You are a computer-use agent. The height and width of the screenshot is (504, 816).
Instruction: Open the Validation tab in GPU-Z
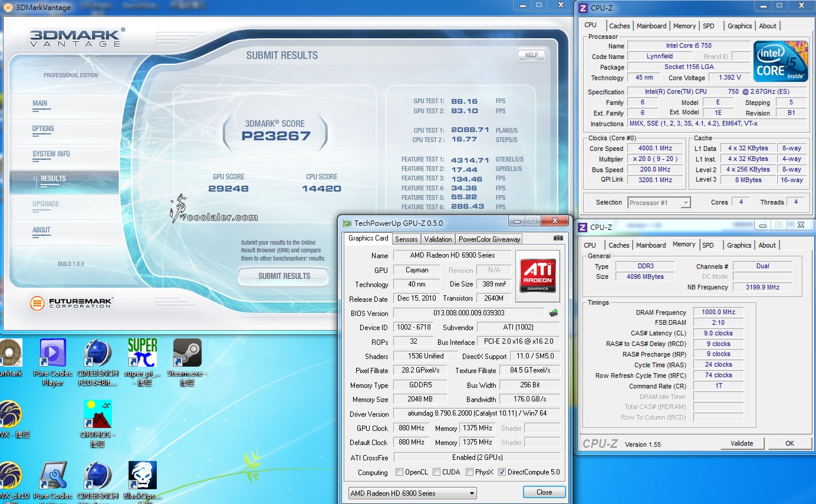(438, 239)
